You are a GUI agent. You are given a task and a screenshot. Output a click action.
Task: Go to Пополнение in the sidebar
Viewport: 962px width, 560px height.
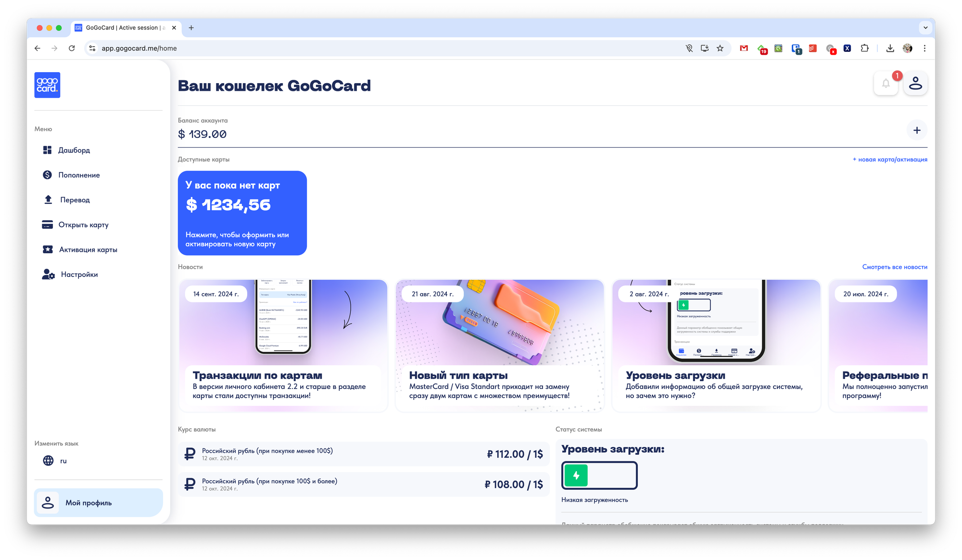click(79, 175)
